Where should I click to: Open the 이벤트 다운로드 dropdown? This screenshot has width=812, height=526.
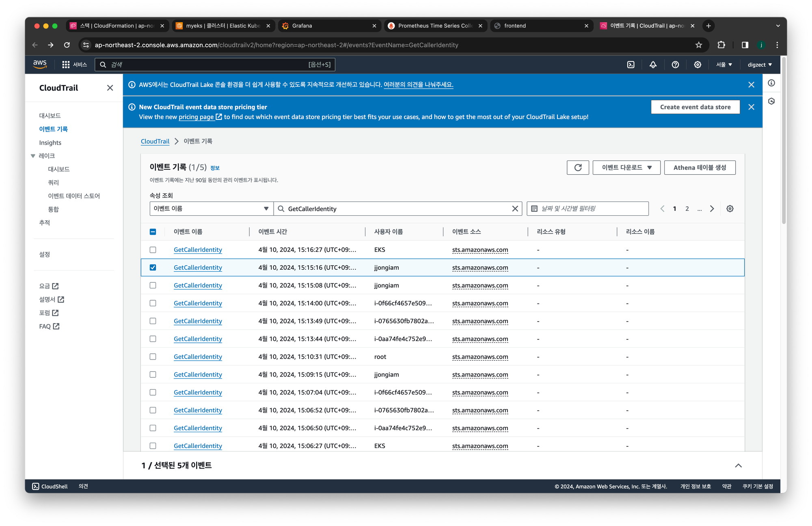click(626, 167)
